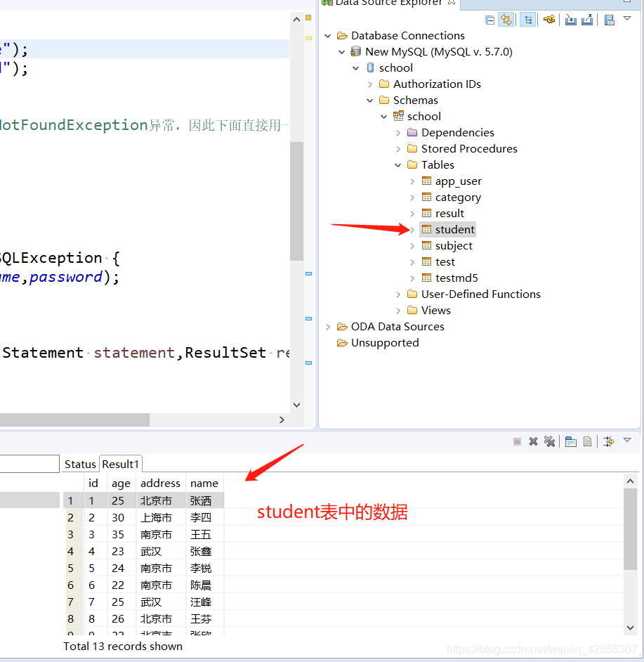The height and width of the screenshot is (662, 644).
Task: Select the test table icon
Action: pos(427,261)
